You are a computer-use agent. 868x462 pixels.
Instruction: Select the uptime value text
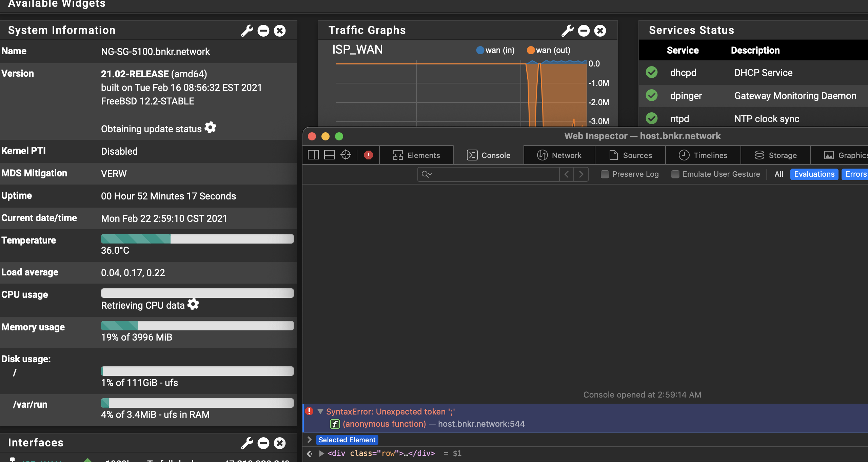169,196
